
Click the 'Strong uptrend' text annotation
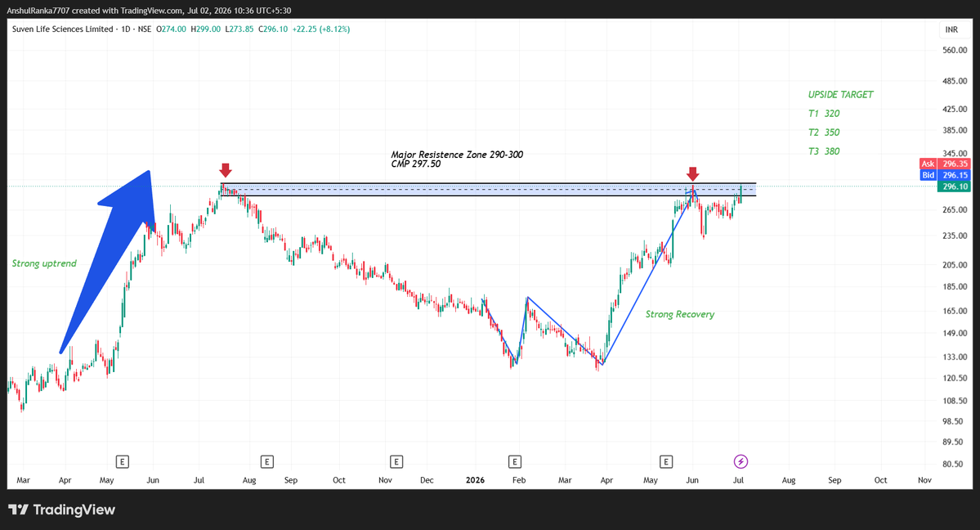44,263
